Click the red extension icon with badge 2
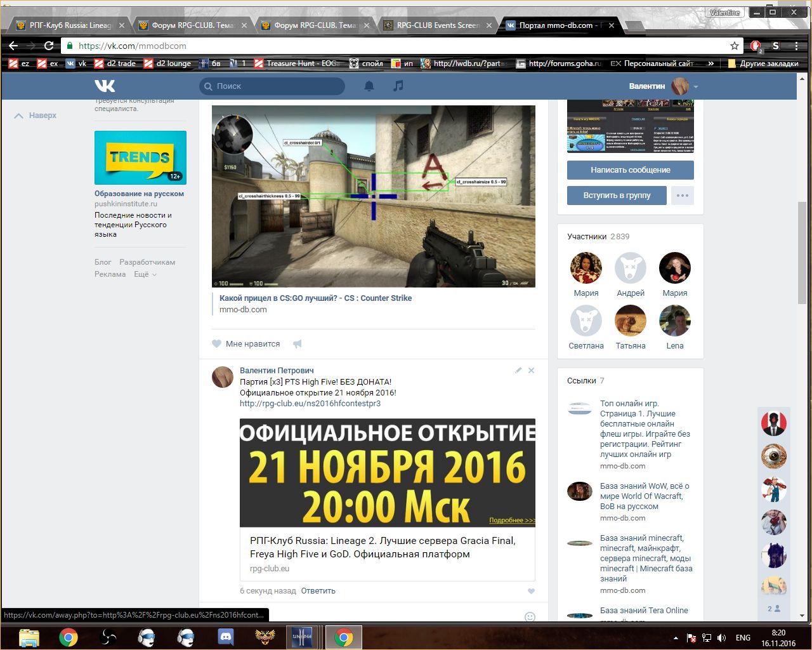Screen dimensions: 812x650 coord(756,46)
